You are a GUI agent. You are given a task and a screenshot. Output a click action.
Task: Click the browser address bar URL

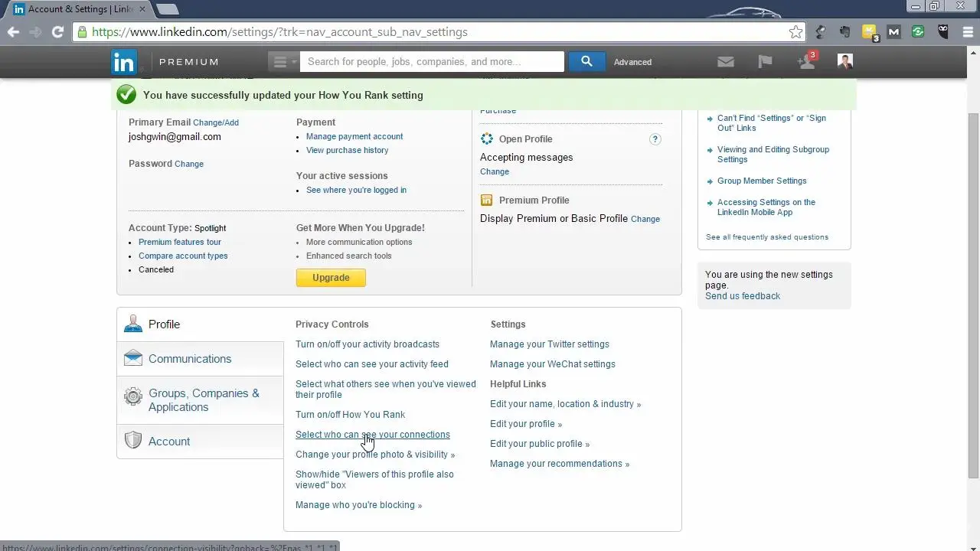279,32
